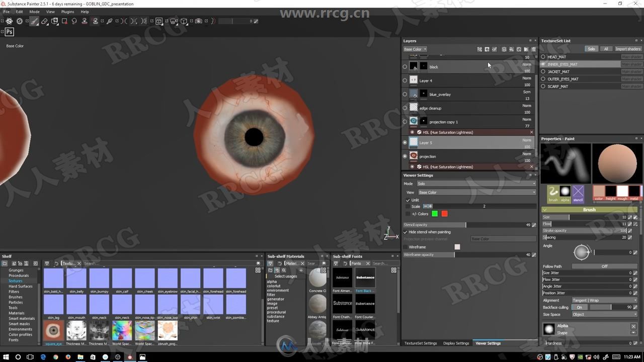The image size is (644, 362).
Task: Toggle visibility of black layer
Action: pos(405,67)
